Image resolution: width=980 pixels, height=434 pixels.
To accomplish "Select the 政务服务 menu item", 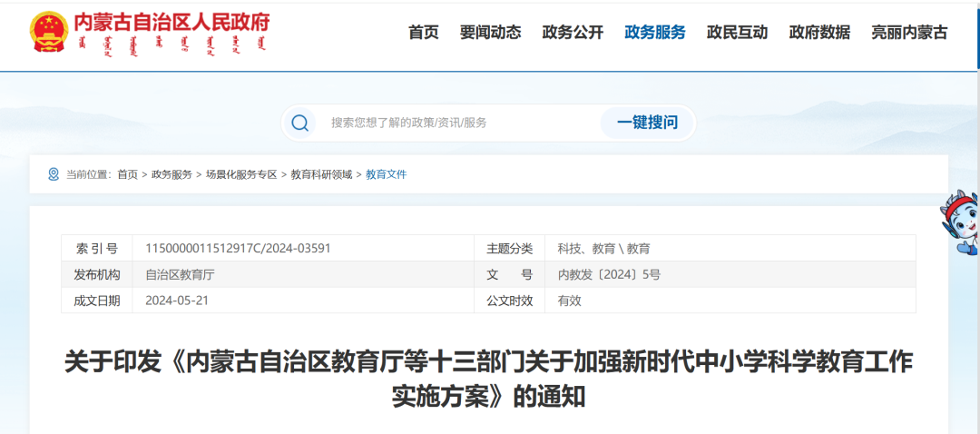I will pyautogui.click(x=655, y=33).
